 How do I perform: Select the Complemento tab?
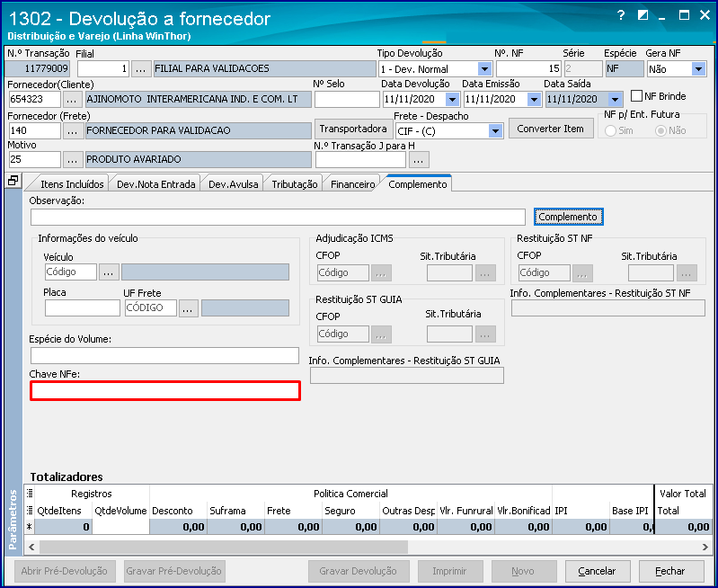418,184
